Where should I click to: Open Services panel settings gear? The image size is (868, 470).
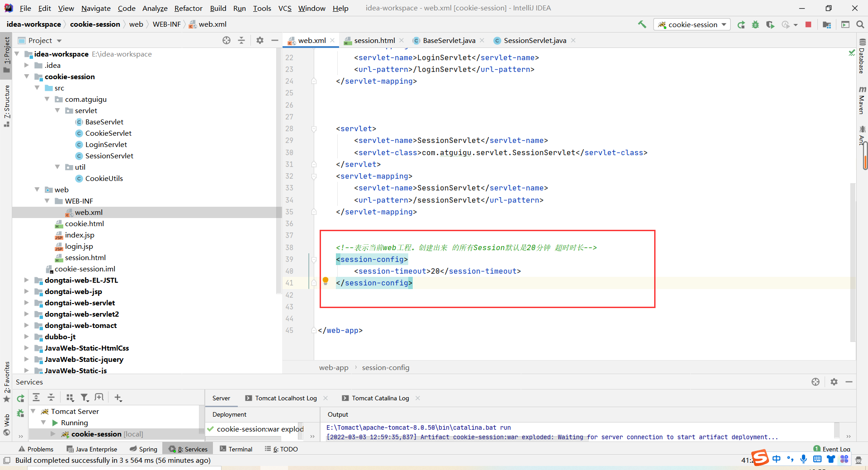click(x=834, y=382)
